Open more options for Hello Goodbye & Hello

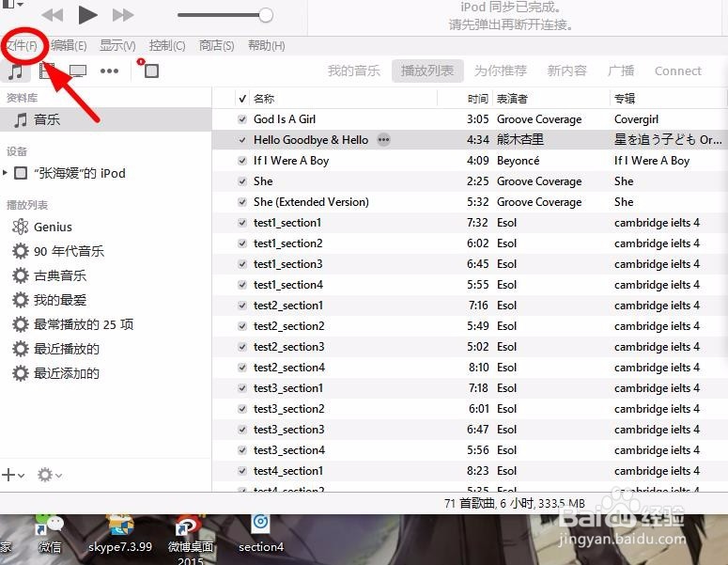click(383, 139)
